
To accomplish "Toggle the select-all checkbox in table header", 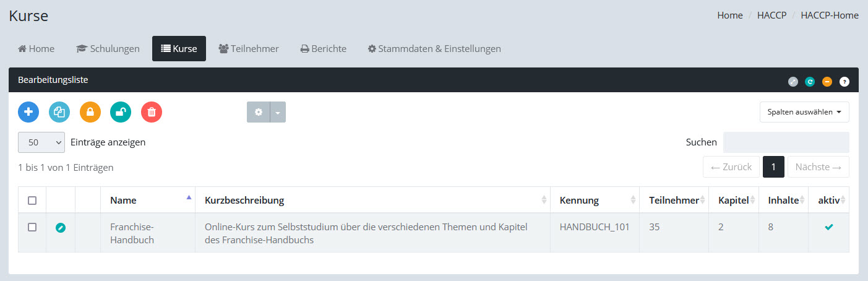I will click(x=32, y=201).
